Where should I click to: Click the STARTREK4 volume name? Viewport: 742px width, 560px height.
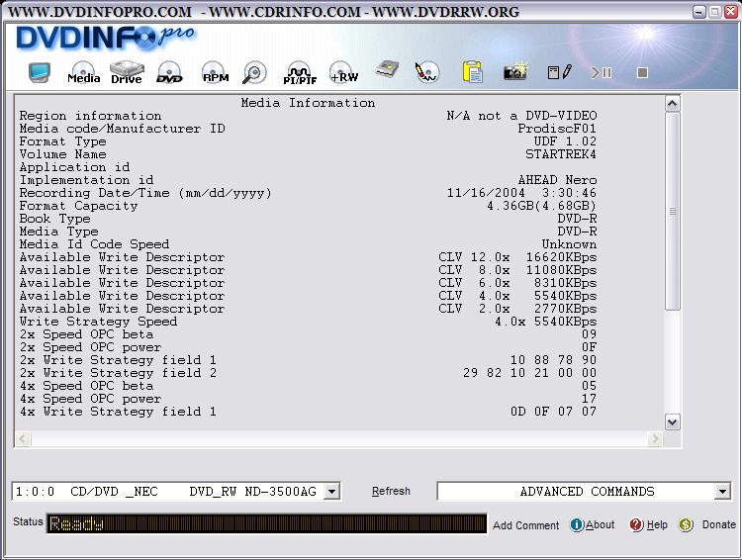[x=561, y=154]
